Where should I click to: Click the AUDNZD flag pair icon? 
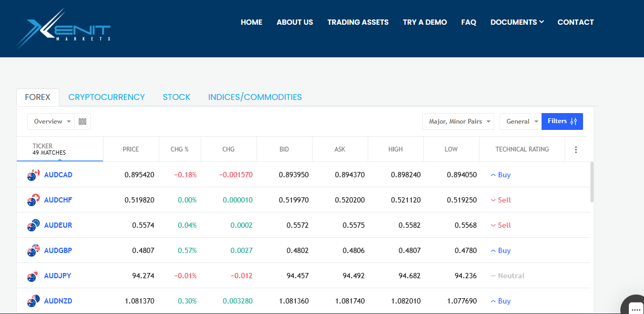[34, 301]
